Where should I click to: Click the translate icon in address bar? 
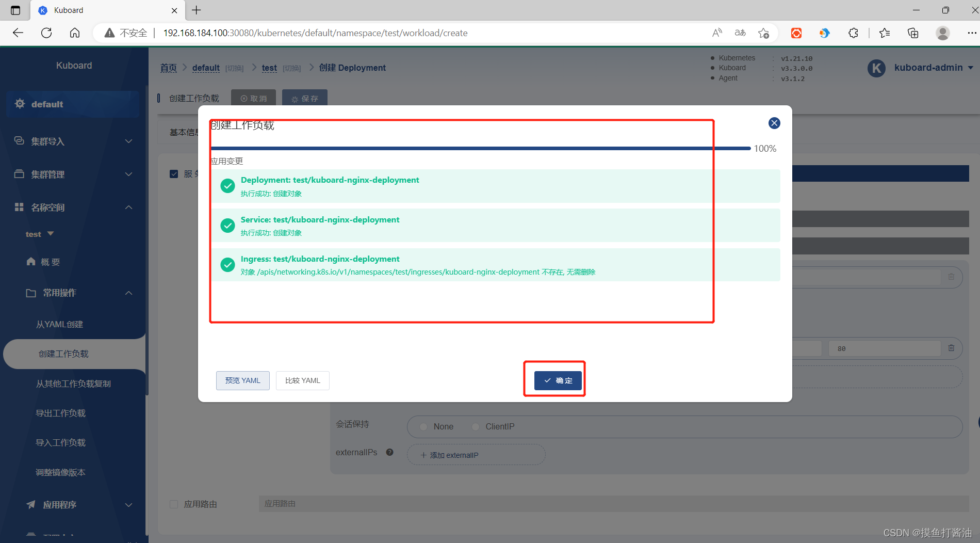click(x=740, y=33)
